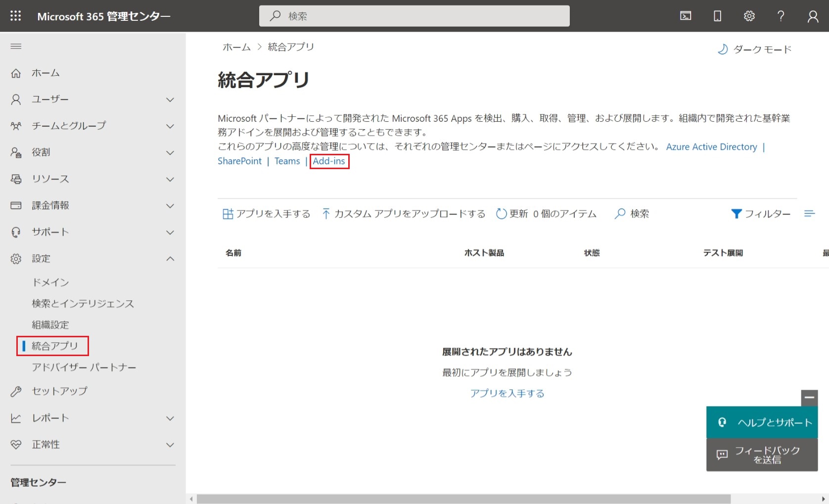Open the Add-ins link
Image resolution: width=829 pixels, height=504 pixels.
click(x=329, y=161)
